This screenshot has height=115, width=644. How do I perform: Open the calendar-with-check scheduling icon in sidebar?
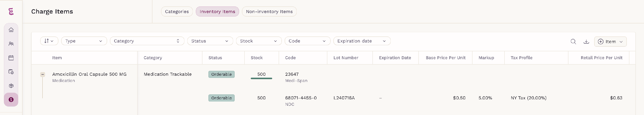click(11, 72)
